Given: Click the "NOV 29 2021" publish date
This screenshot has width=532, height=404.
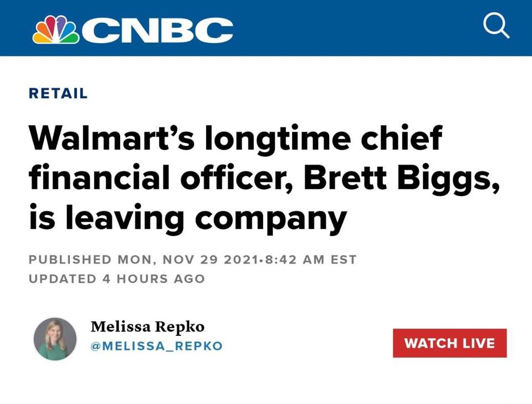Looking at the screenshot, I should pos(210,259).
